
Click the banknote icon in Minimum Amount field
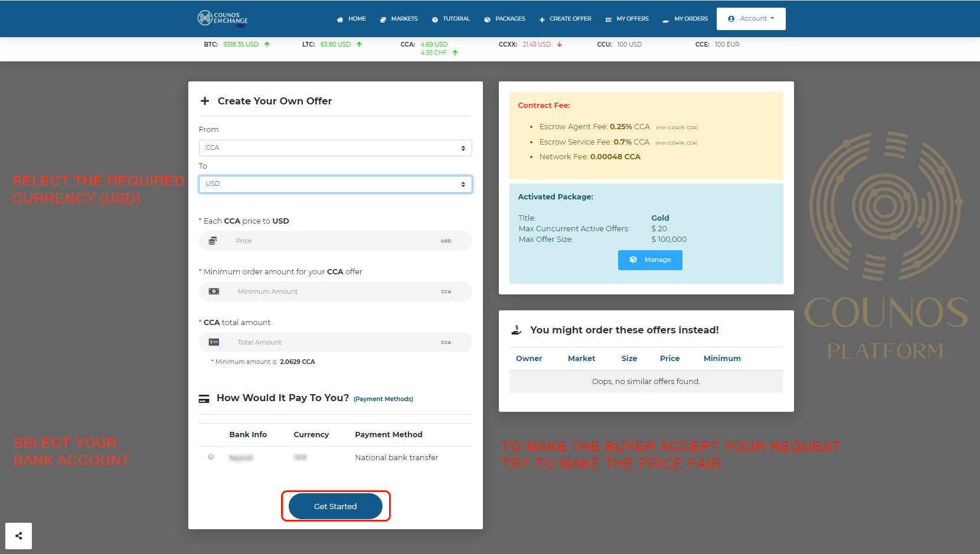click(x=214, y=291)
